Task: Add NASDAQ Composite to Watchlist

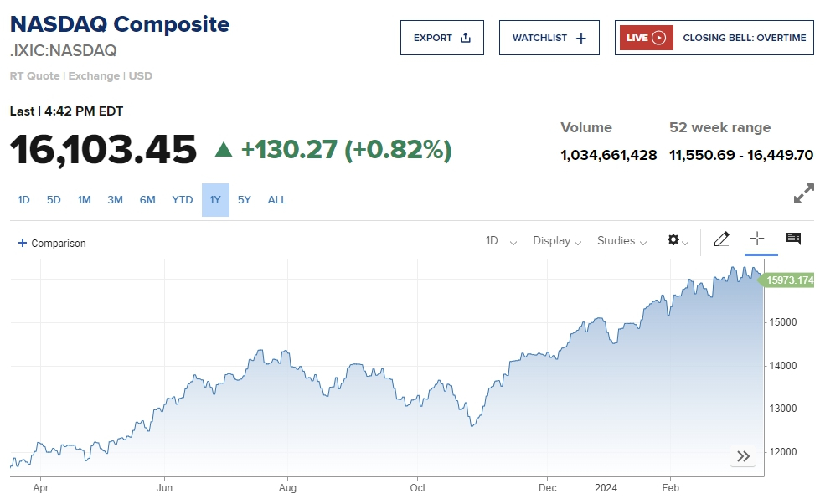Action: (549, 38)
